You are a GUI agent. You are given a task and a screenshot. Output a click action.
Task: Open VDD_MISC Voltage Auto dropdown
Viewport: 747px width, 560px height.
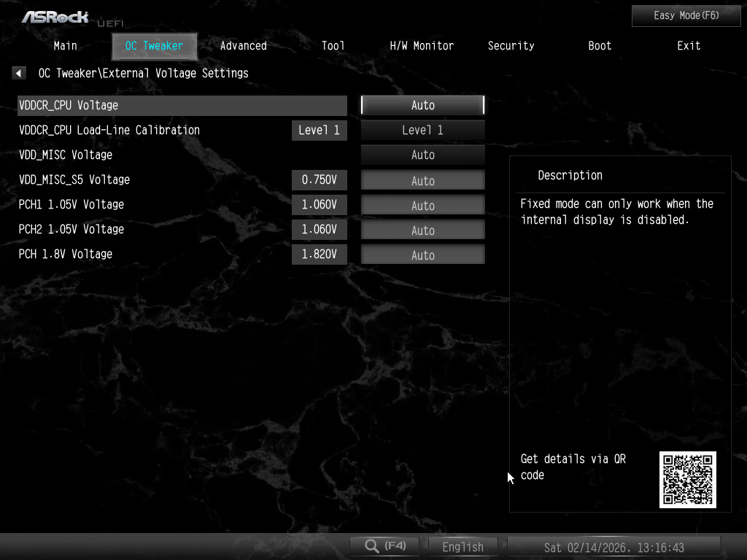point(422,155)
